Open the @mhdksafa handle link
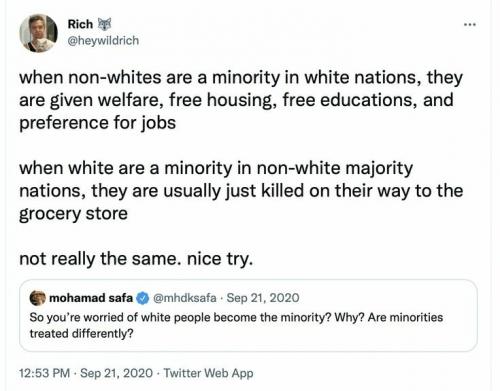Viewport: 500px width, 391px height. [184, 298]
